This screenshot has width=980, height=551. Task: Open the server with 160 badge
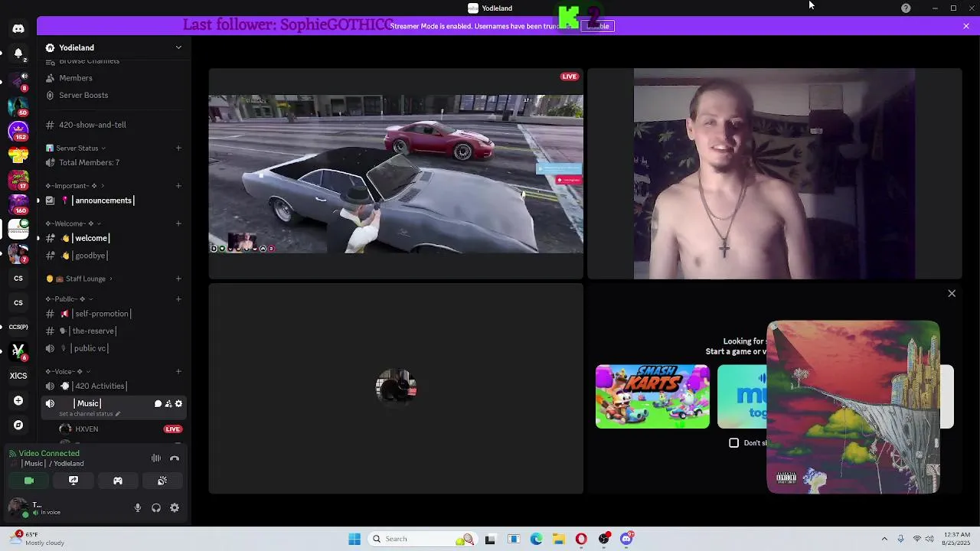tap(18, 203)
